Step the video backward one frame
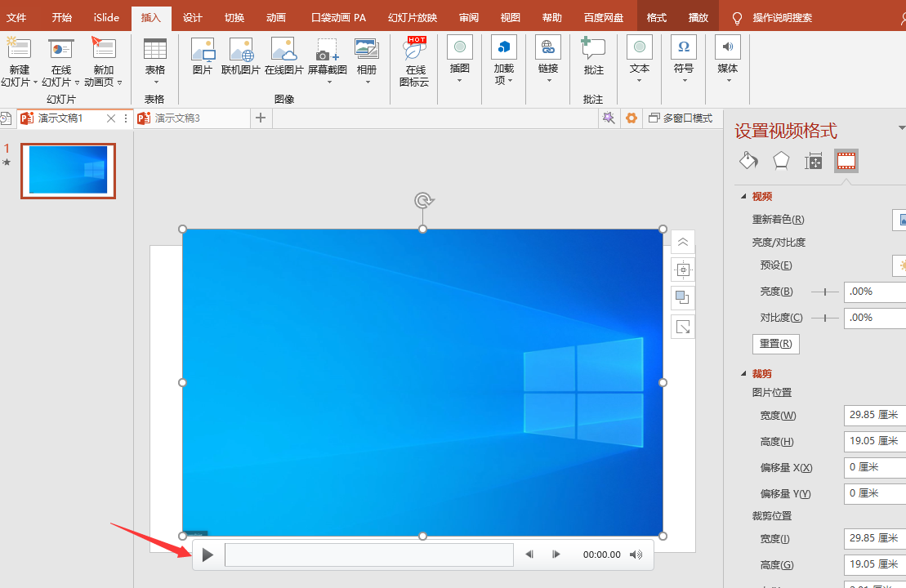This screenshot has height=588, width=906. 529,555
